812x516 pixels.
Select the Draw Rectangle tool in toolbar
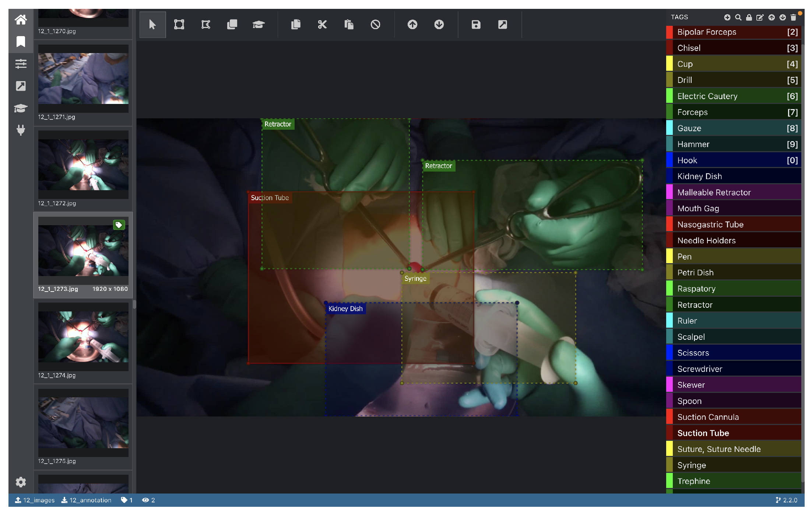179,25
